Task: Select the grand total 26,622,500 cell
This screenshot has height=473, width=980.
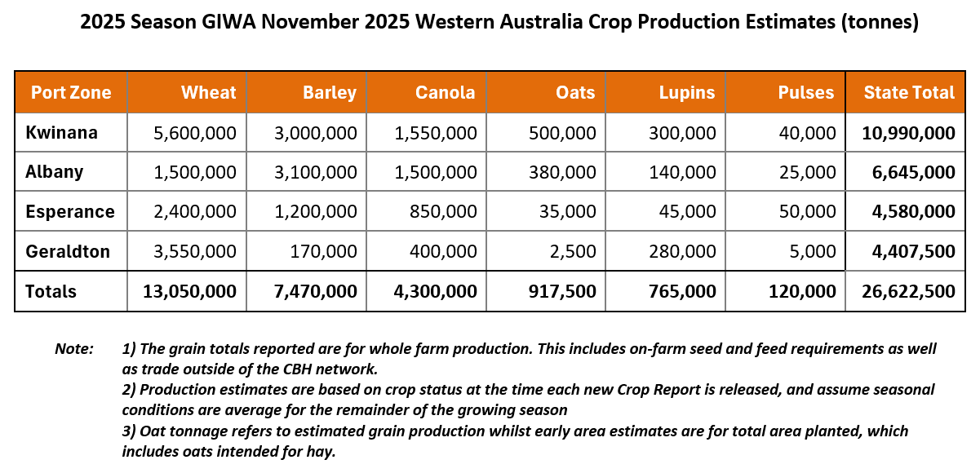Action: (x=908, y=291)
